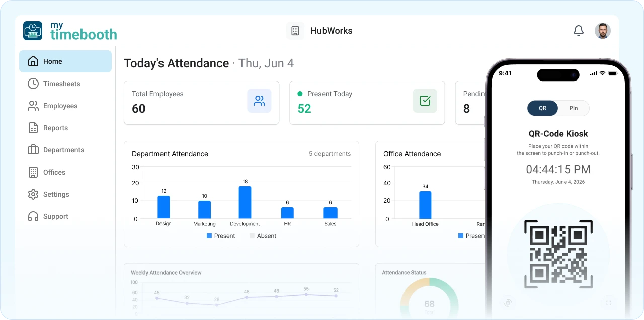
Task: Open Offices from the sidebar
Action: tap(65, 172)
